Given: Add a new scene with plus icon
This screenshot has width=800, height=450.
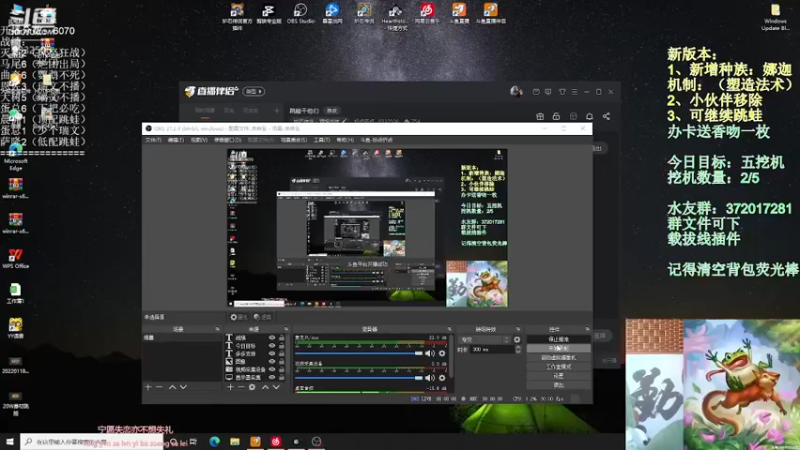Looking at the screenshot, I should 148,387.
